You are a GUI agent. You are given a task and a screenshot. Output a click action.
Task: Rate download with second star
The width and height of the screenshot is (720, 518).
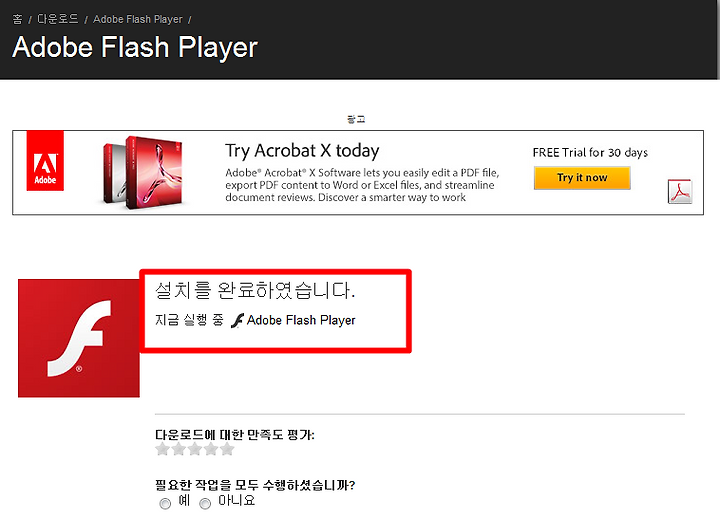(x=178, y=449)
